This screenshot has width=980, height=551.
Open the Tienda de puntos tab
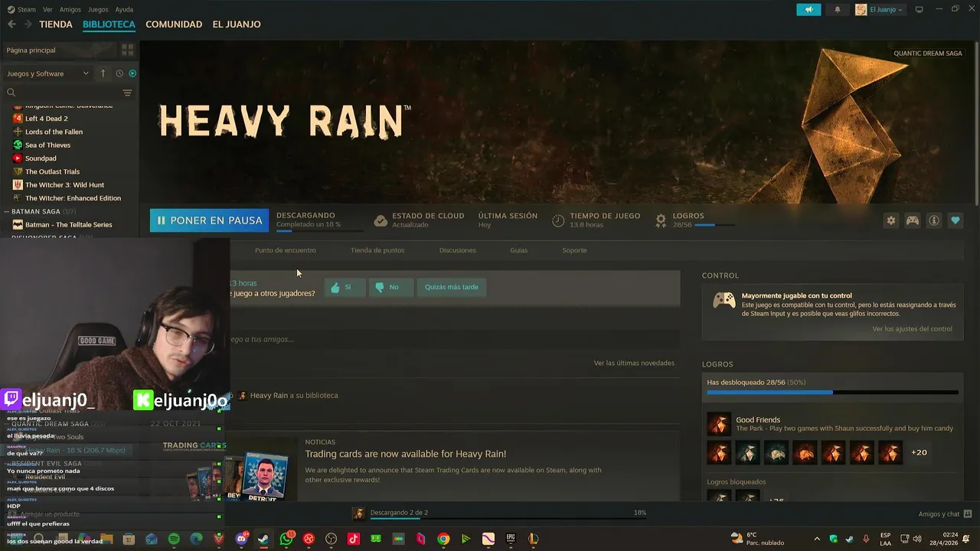tap(377, 250)
